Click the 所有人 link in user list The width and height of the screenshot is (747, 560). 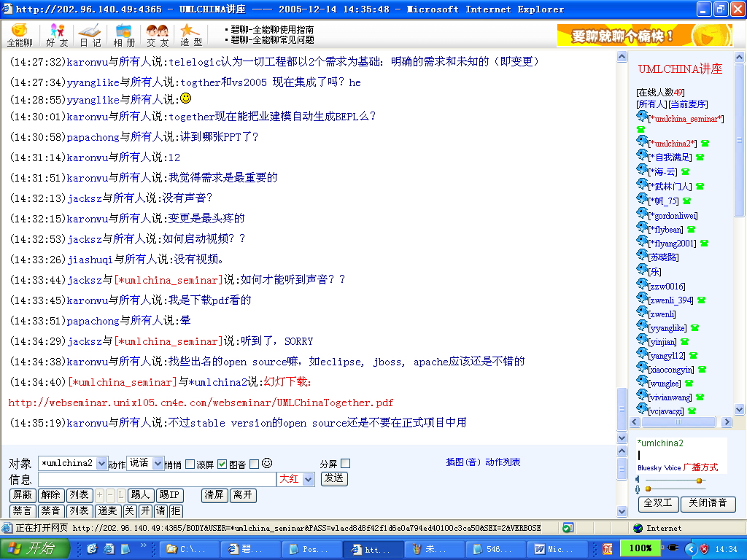click(x=651, y=104)
